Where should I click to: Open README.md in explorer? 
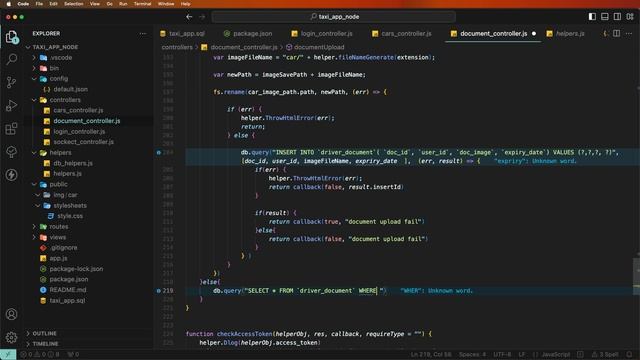pos(68,290)
